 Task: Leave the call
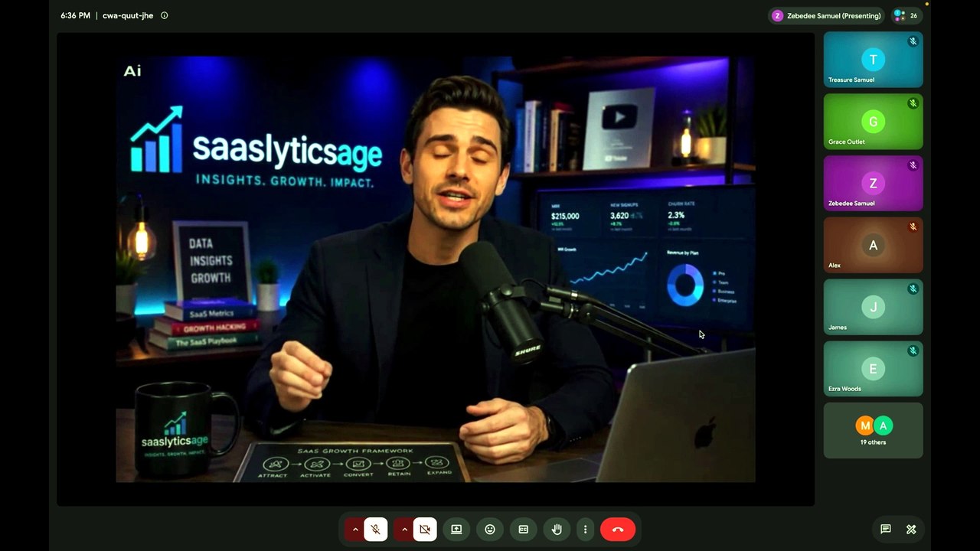pos(618,529)
